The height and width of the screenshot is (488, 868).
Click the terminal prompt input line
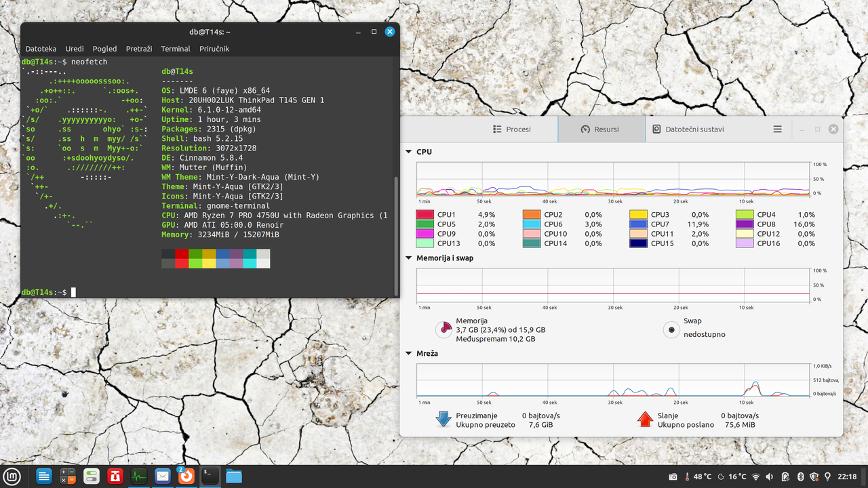tap(207, 292)
